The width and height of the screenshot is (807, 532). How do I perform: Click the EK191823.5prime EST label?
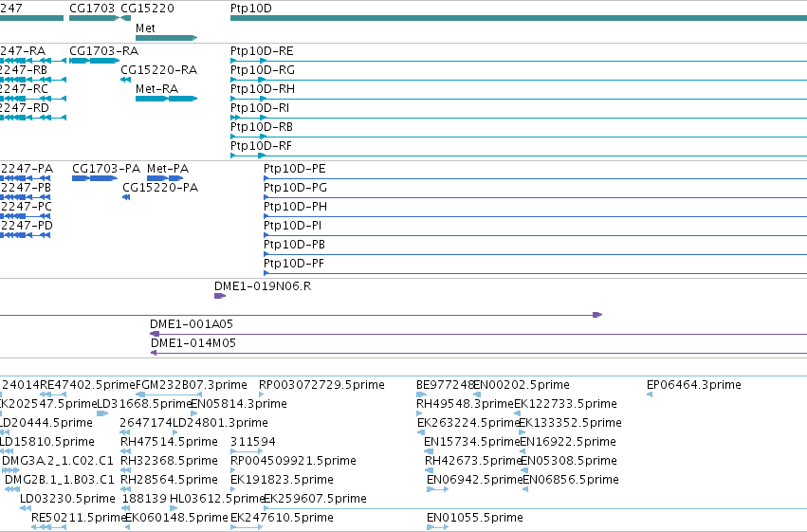(282, 480)
